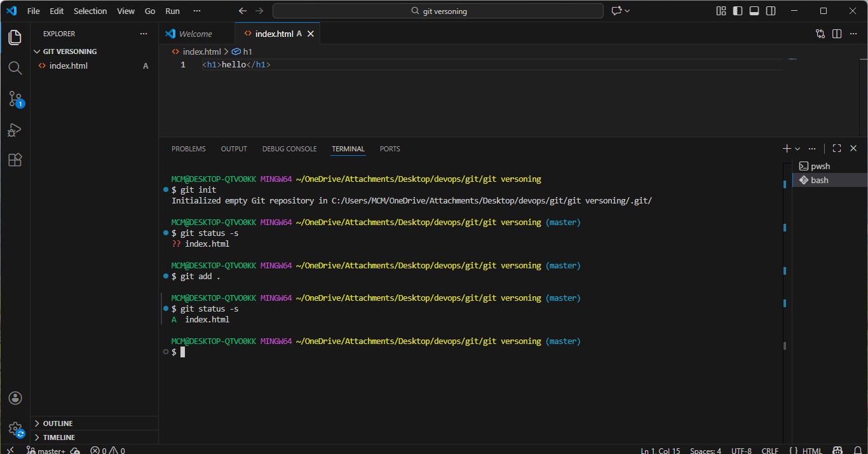Image resolution: width=868 pixels, height=454 pixels.
Task: Select the index.html editor tab
Action: (274, 34)
